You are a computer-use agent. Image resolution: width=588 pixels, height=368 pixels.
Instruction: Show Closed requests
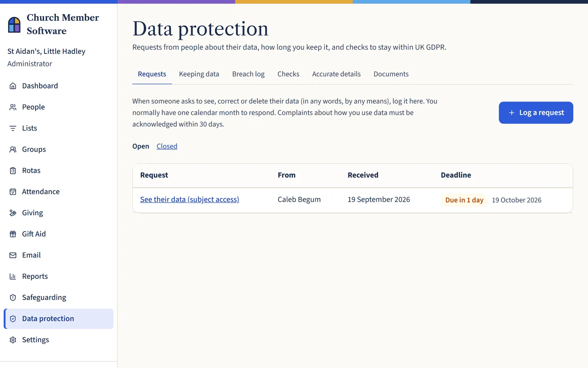(167, 146)
